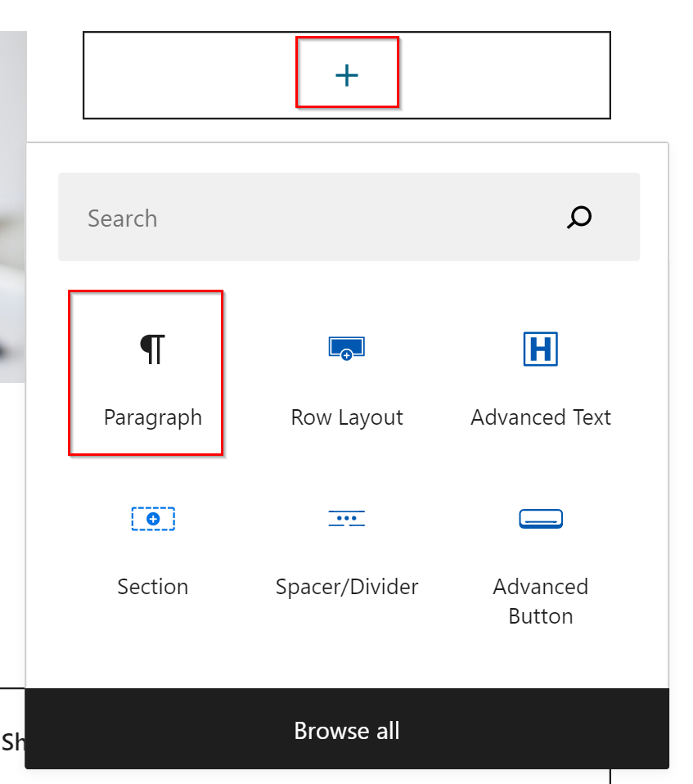Click the Advanced Text label
Screen dimensions: 693x784
[x=541, y=417]
